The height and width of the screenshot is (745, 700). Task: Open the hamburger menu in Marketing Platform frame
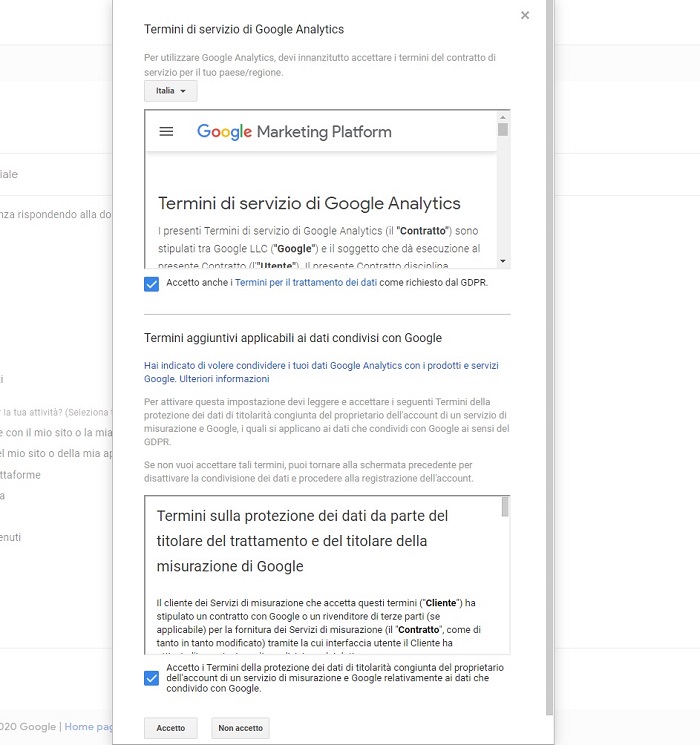tap(166, 132)
